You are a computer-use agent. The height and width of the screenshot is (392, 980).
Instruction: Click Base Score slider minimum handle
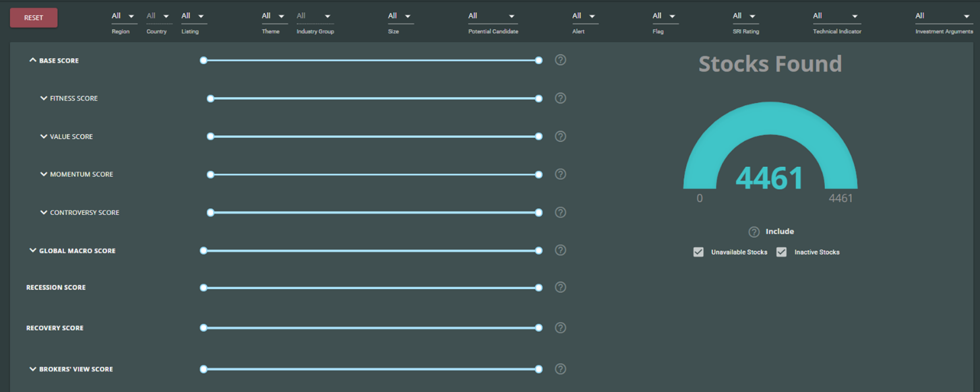coord(204,61)
